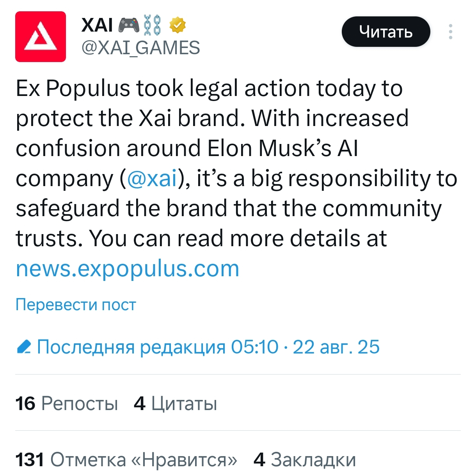Open the XAI red triangle profile avatar
This screenshot has width=476, height=476.
(x=41, y=37)
